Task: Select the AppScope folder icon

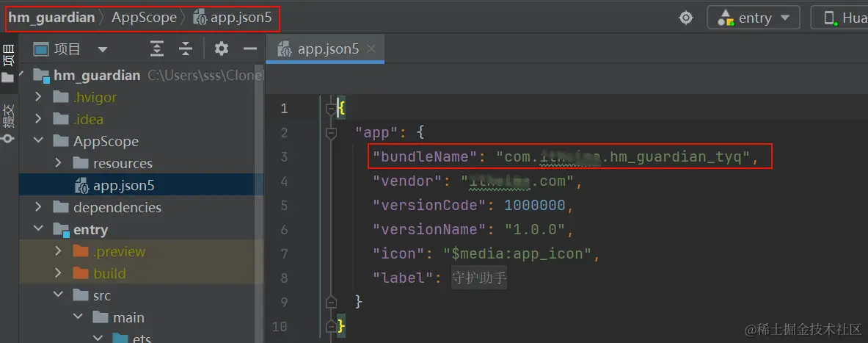Action: click(x=60, y=141)
